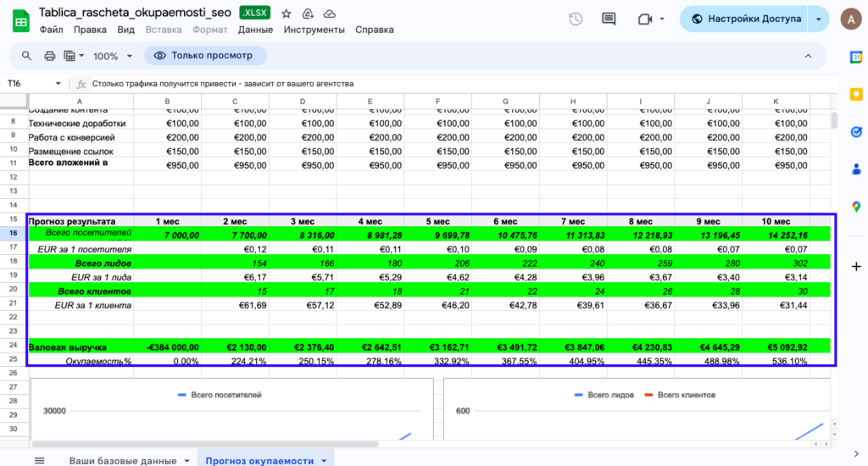Open the comments panel icon
Image resolution: width=868 pixels, height=466 pixels.
[x=608, y=19]
